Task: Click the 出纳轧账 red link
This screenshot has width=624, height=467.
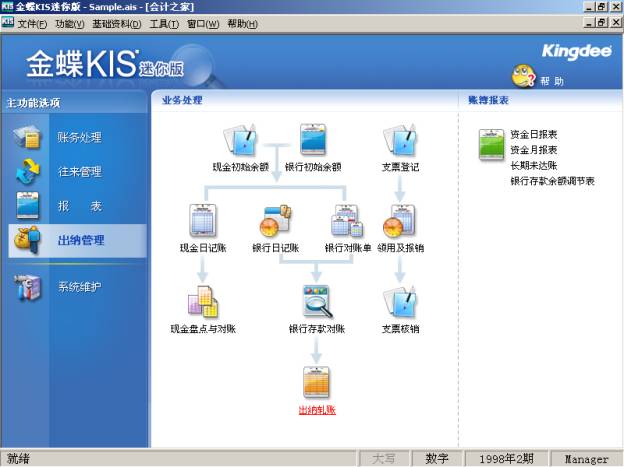Action: 316,410
